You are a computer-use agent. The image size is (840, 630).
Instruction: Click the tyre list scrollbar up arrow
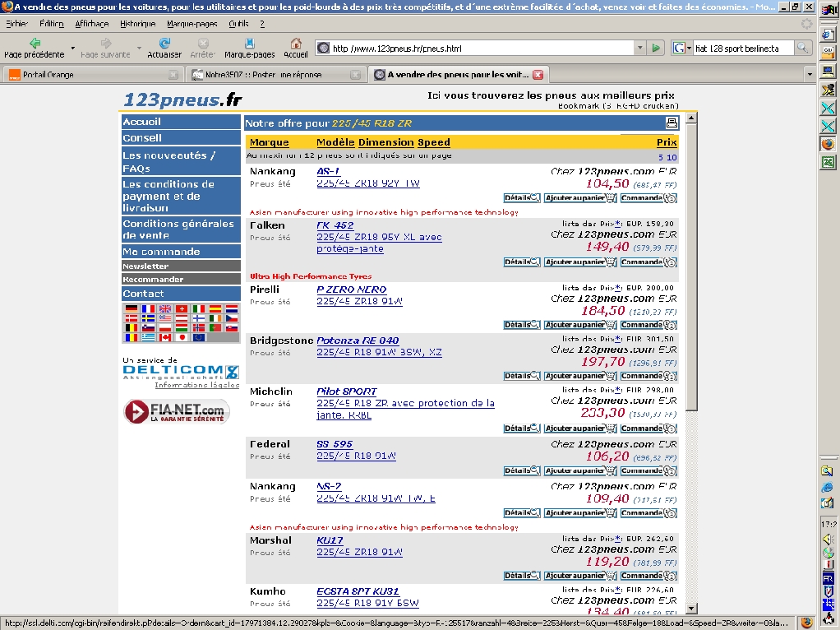(x=691, y=118)
